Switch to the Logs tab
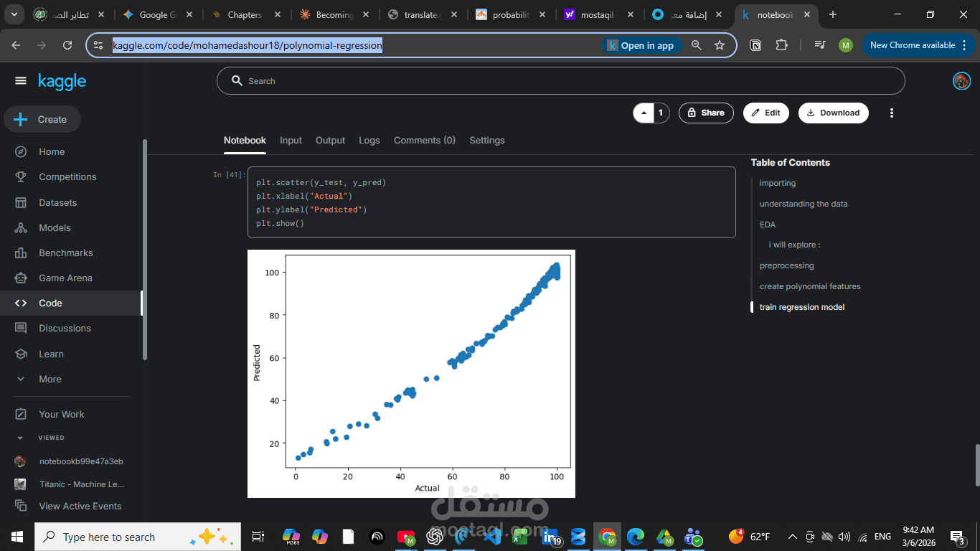The image size is (980, 551). [369, 141]
